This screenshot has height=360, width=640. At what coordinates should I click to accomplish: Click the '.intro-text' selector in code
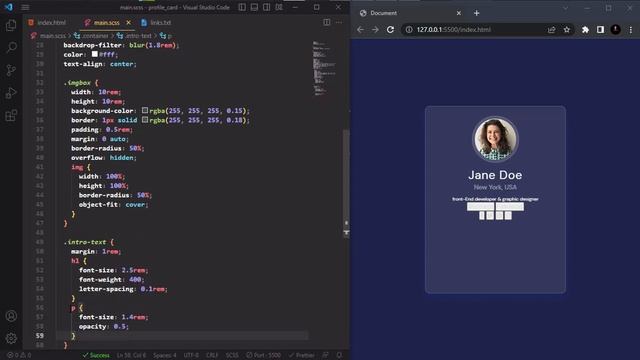pyautogui.click(x=85, y=242)
